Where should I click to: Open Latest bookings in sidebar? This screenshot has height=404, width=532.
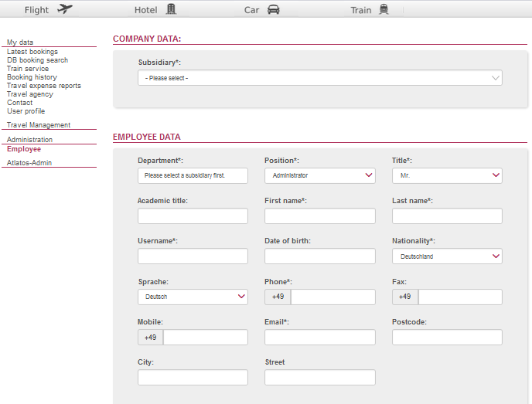click(32, 52)
